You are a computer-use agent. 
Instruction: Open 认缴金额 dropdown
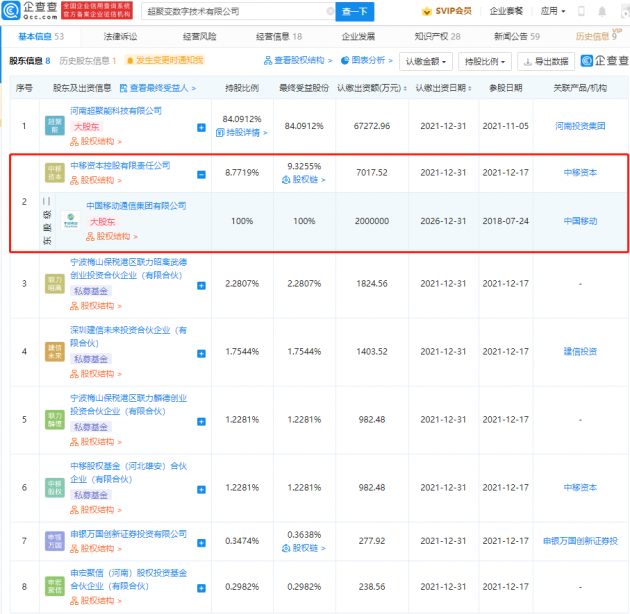(x=426, y=61)
